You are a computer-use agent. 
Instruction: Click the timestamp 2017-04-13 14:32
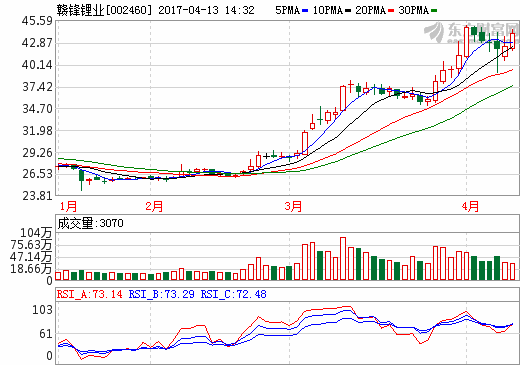206,10
